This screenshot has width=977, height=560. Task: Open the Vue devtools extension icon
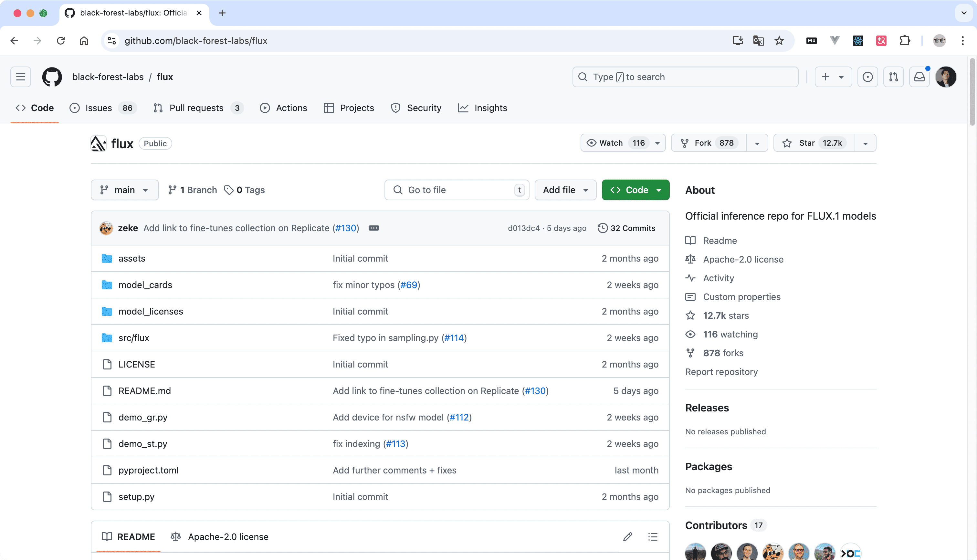coord(834,41)
